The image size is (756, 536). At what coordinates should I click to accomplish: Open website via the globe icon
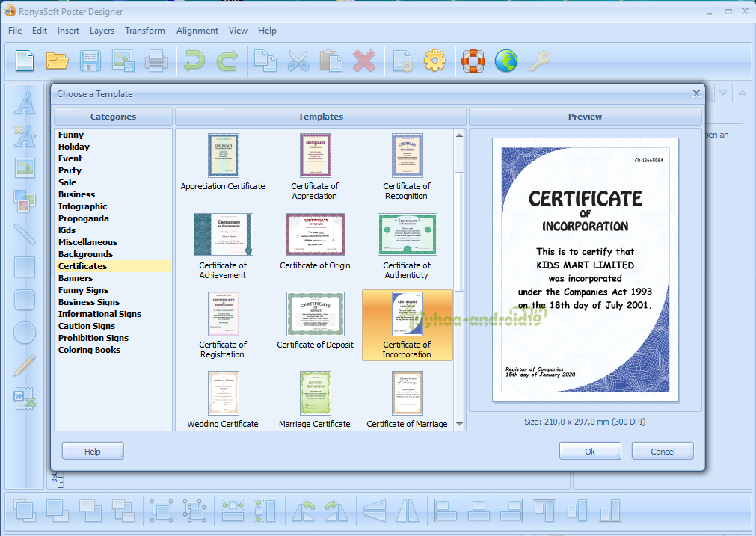pyautogui.click(x=505, y=61)
